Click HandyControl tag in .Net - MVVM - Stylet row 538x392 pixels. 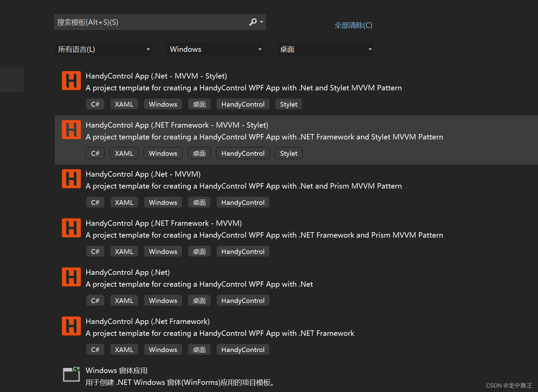243,104
